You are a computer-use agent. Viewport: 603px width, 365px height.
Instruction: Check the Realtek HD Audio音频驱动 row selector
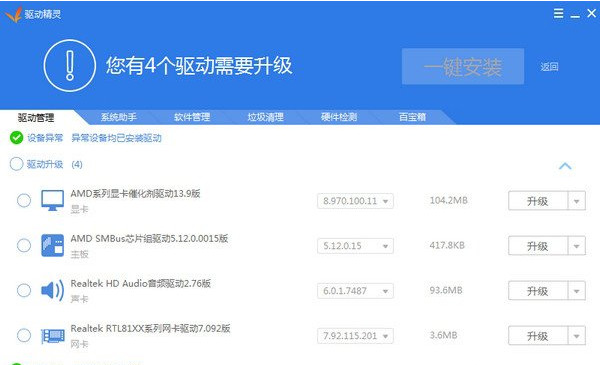24,290
